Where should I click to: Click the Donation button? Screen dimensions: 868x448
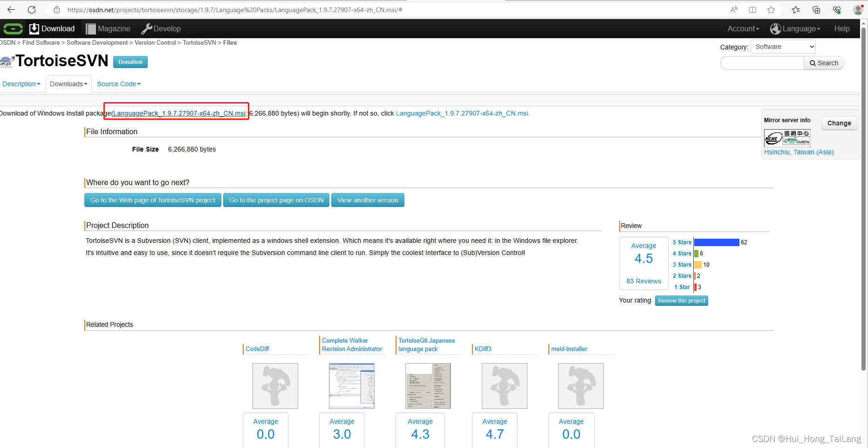[x=130, y=62]
